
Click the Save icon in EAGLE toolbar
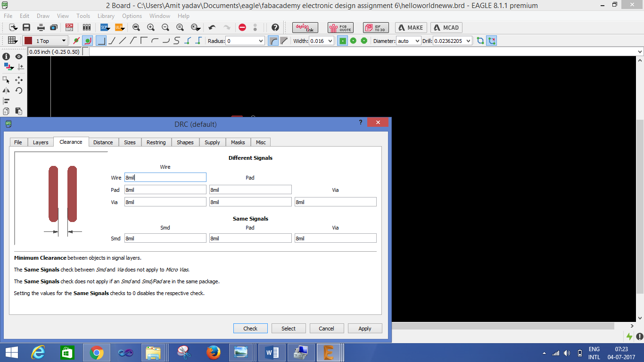[27, 27]
